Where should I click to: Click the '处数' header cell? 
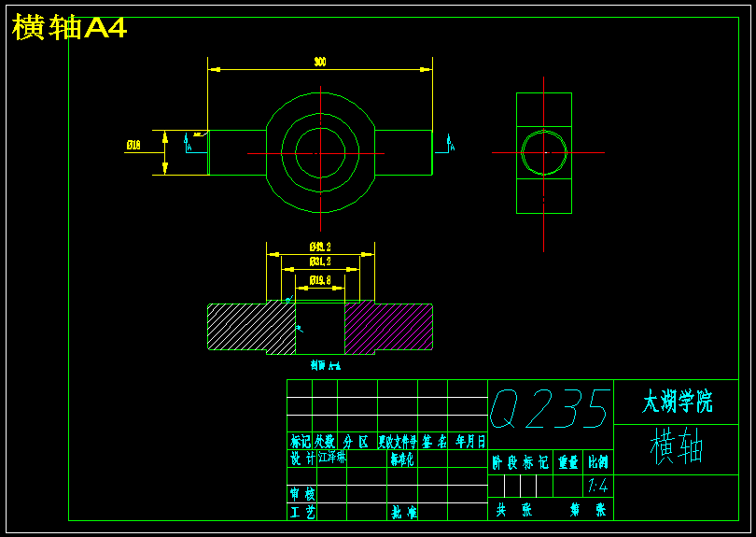click(325, 442)
